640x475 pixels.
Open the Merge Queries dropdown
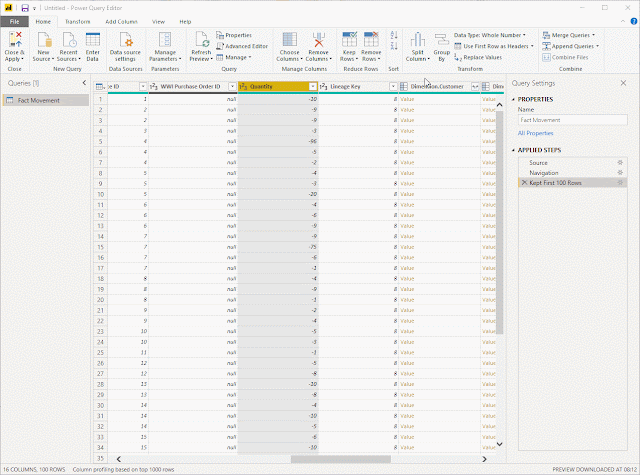point(569,35)
